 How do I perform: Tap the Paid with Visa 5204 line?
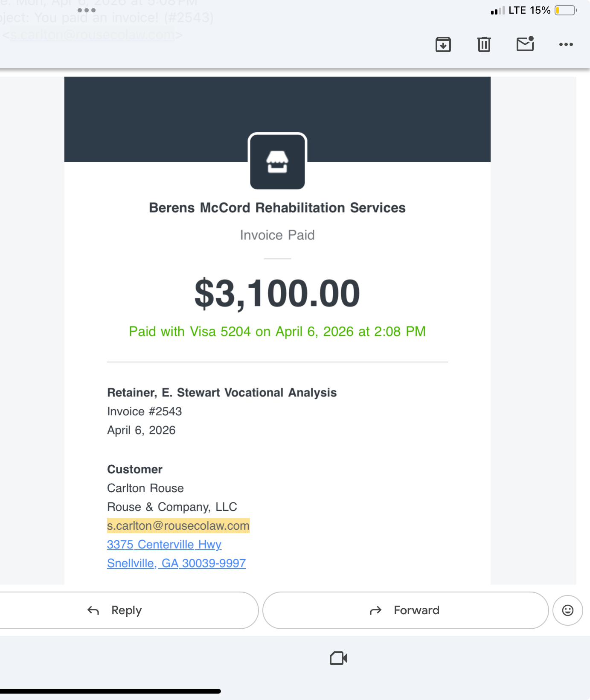[x=277, y=332]
